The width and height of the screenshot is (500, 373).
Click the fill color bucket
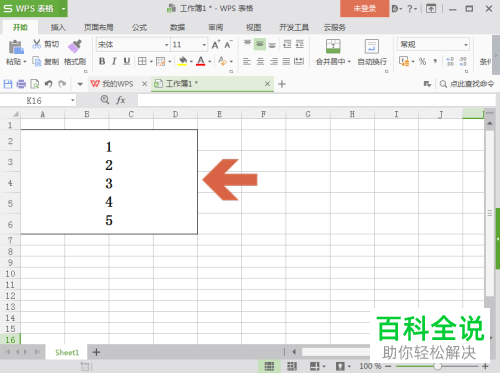tap(182, 61)
